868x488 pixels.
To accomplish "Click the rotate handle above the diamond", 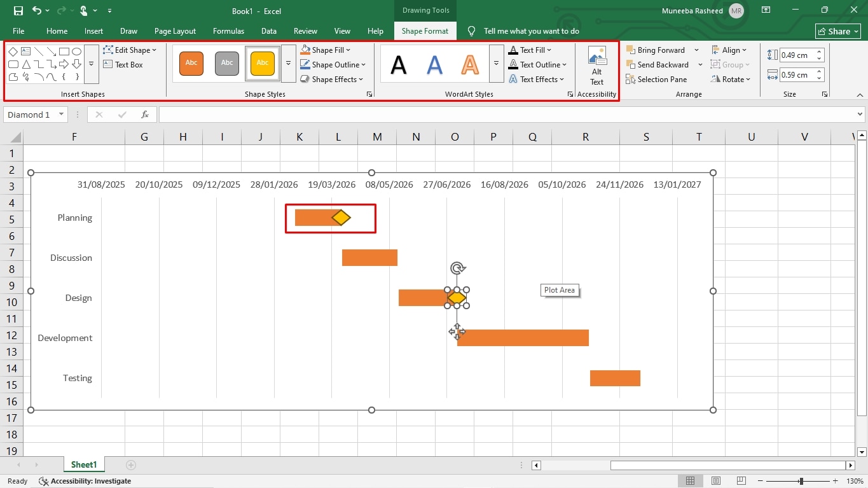I will click(457, 268).
